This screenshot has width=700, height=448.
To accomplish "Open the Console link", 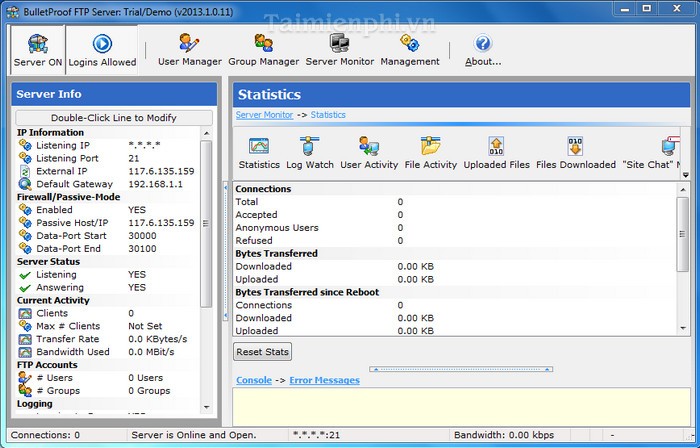I will 254,380.
